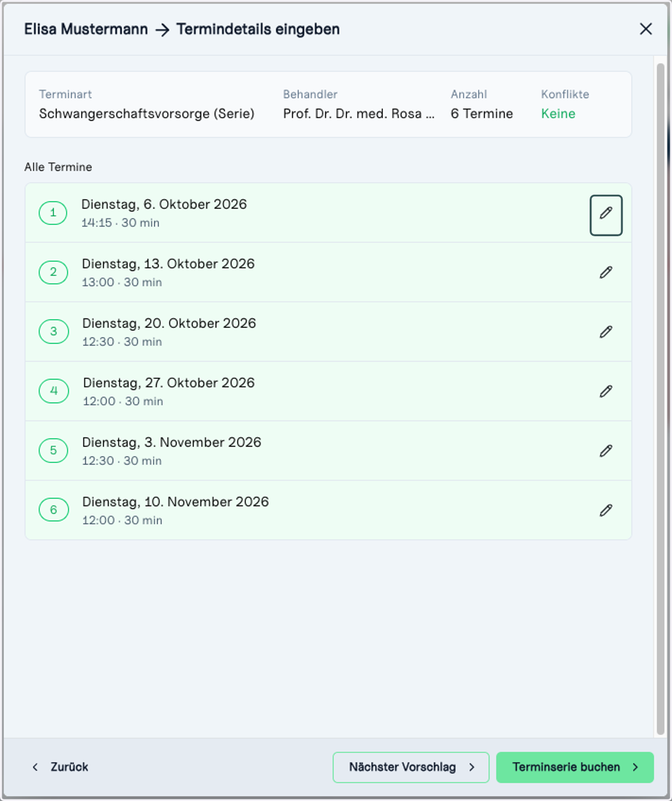The image size is (672, 801).
Task: Click the vertical scrollbar of the dialog
Action: (660, 399)
